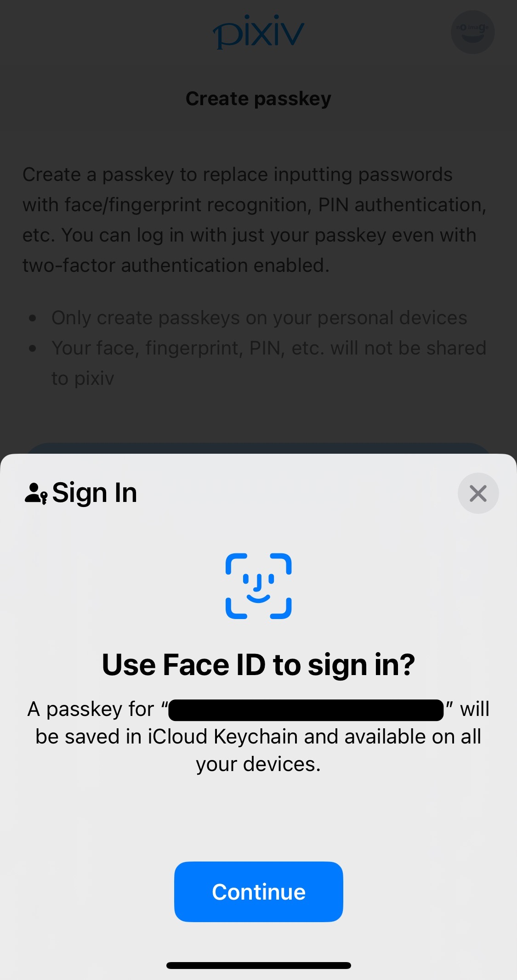Tap the home indicator bar
The height and width of the screenshot is (980, 517).
pyautogui.click(x=258, y=965)
